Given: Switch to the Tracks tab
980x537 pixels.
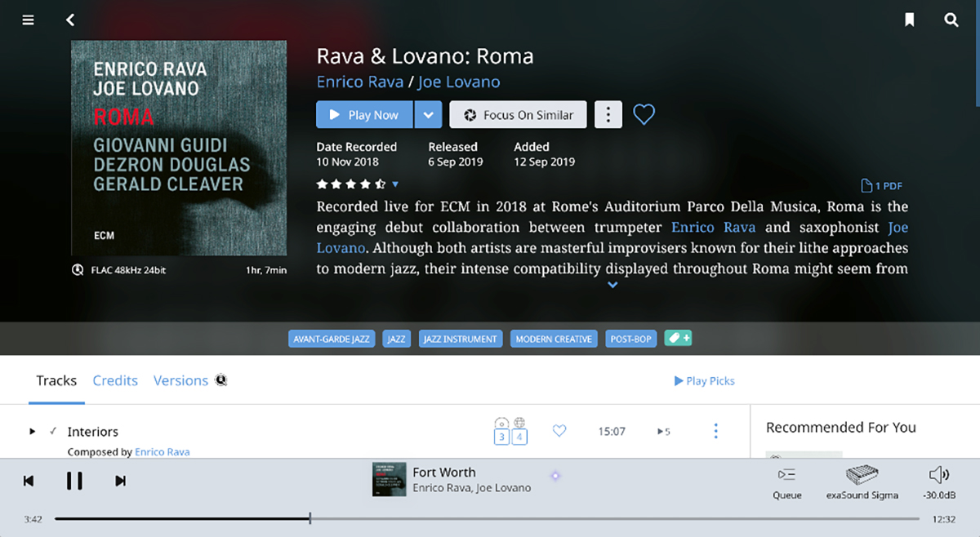Looking at the screenshot, I should (x=56, y=380).
